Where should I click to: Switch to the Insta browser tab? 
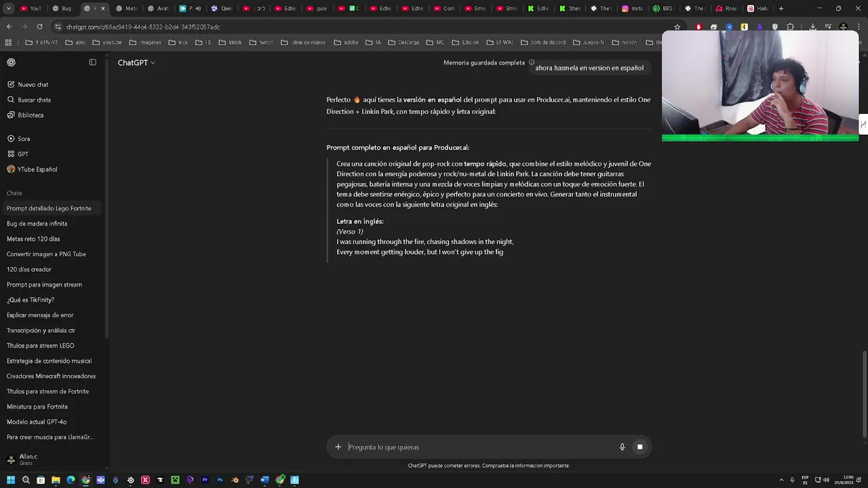(633, 8)
